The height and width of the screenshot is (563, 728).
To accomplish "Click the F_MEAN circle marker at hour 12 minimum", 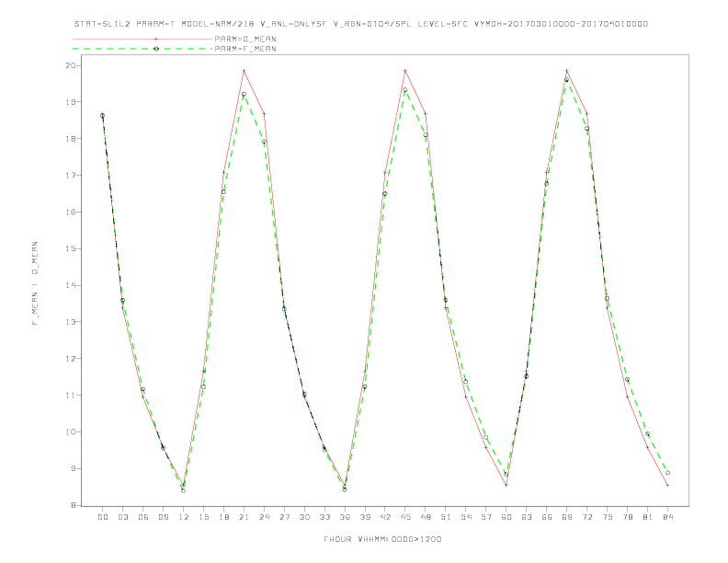I will point(184,490).
